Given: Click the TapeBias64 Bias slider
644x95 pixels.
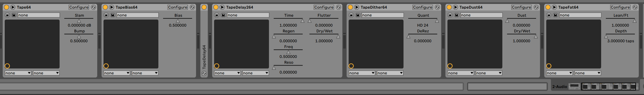Looking at the screenshot, I should tap(178, 20).
